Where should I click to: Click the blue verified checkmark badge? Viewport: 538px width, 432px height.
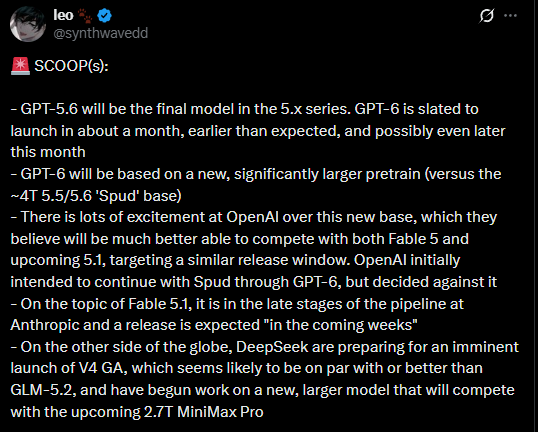point(104,16)
